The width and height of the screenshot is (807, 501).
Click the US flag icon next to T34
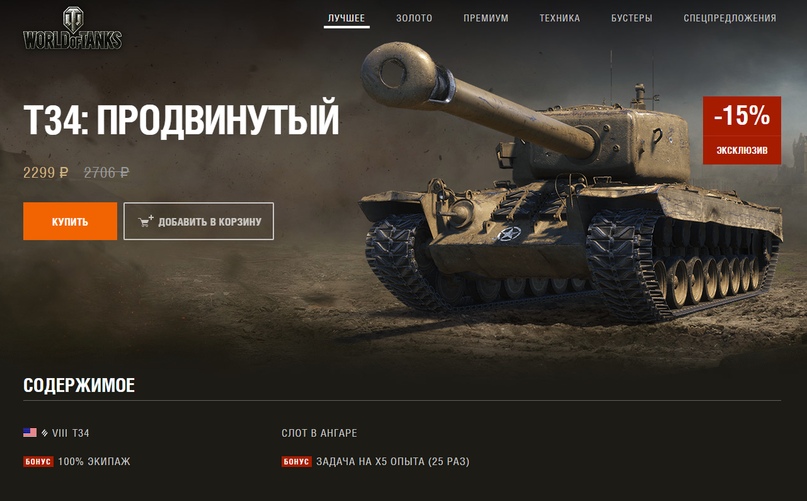30,433
